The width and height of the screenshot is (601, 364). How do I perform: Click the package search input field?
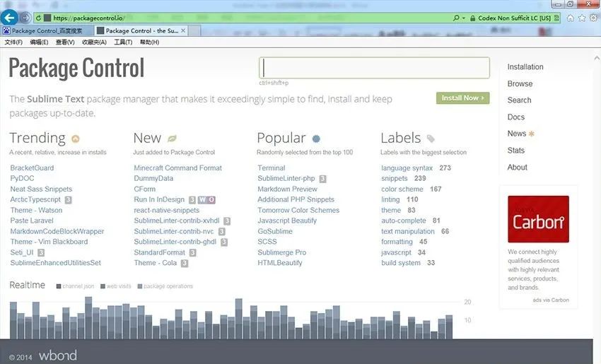pyautogui.click(x=374, y=68)
